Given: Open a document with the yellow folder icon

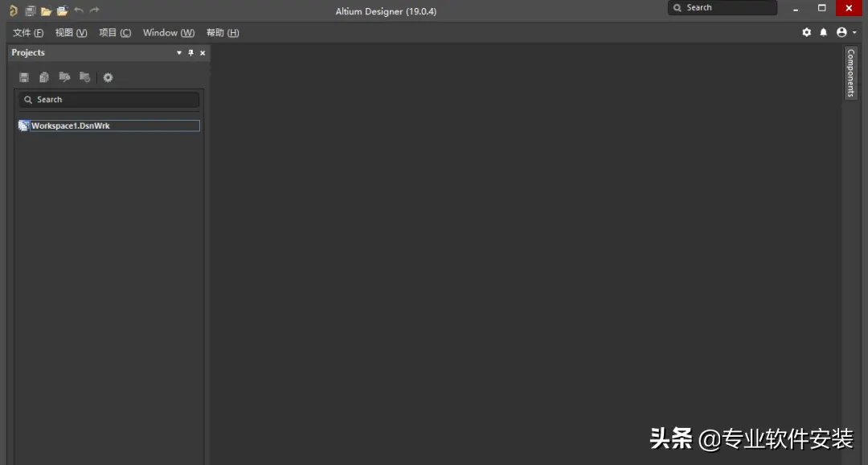Looking at the screenshot, I should (x=46, y=10).
